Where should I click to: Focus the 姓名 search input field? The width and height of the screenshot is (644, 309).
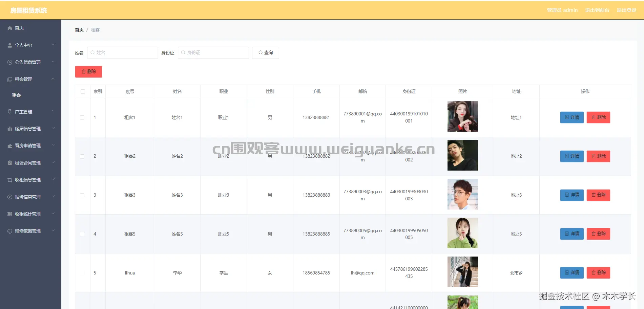123,53
